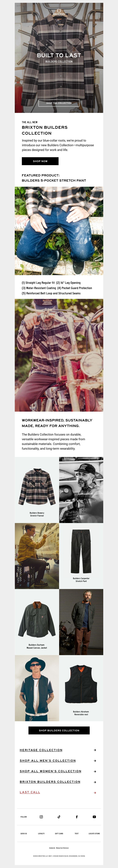Screen dimensions: 118x868
Task: Click arrow next to Heritage Collection
Action: tap(95, 750)
